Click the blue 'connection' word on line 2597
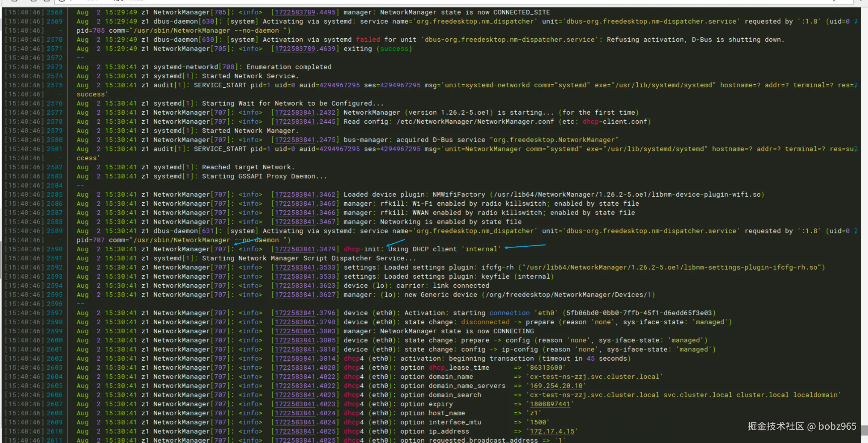The width and height of the screenshot is (868, 443). [509, 313]
